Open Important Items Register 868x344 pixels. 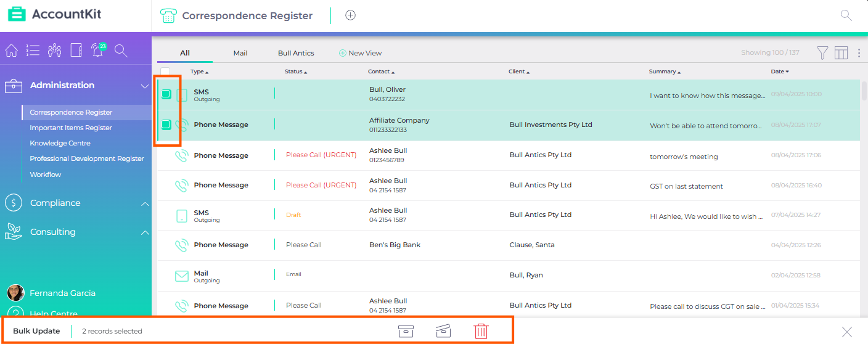(x=71, y=128)
